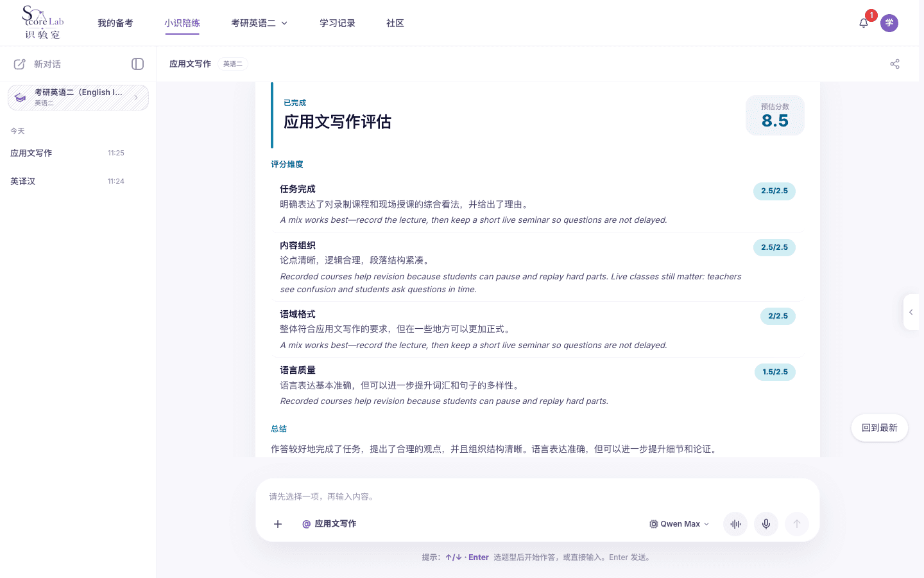Click the 已完成 status label

point(295,103)
